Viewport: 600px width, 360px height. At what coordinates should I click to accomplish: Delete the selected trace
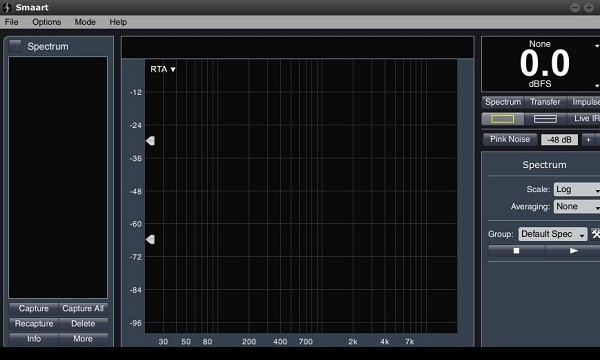(x=83, y=324)
